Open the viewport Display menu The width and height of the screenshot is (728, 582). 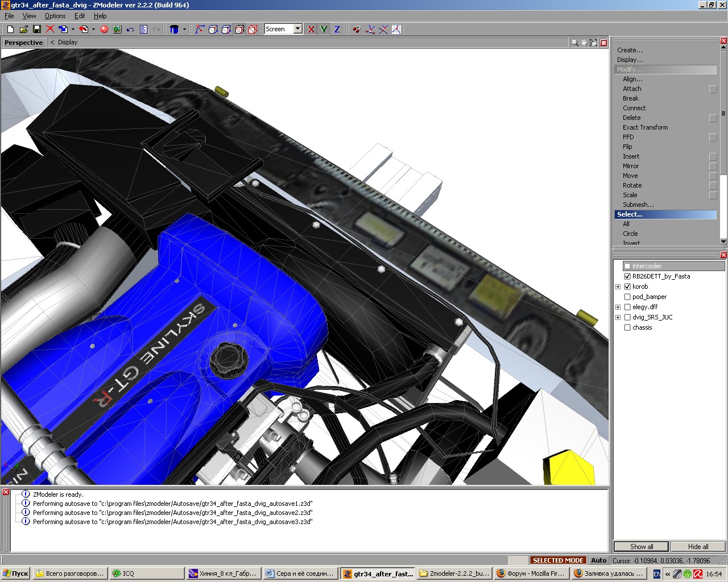[68, 42]
